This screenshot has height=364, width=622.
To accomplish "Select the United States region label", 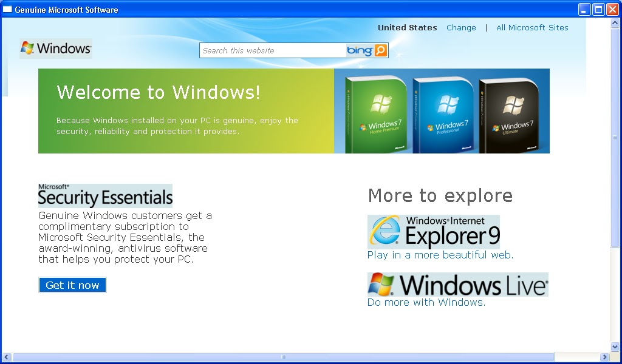I will coord(407,27).
